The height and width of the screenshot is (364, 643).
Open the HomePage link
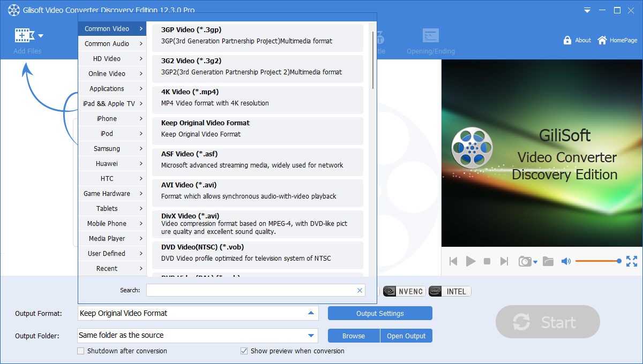coord(617,40)
